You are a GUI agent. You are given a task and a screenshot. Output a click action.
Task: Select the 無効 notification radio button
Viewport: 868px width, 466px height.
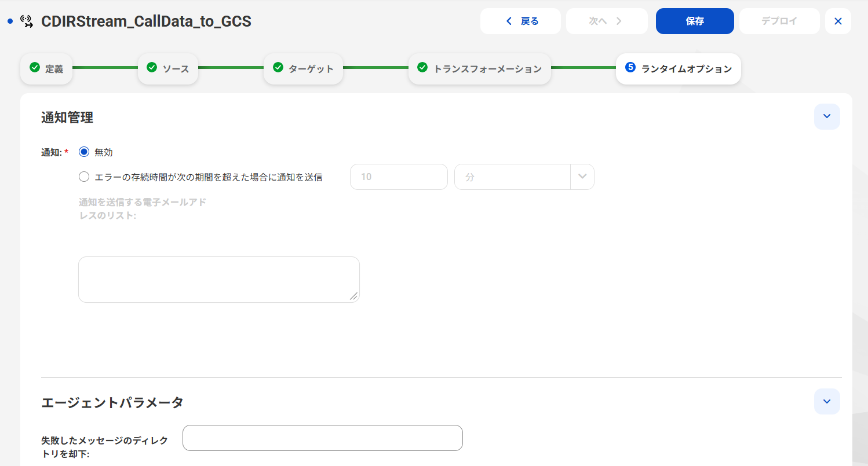click(84, 152)
